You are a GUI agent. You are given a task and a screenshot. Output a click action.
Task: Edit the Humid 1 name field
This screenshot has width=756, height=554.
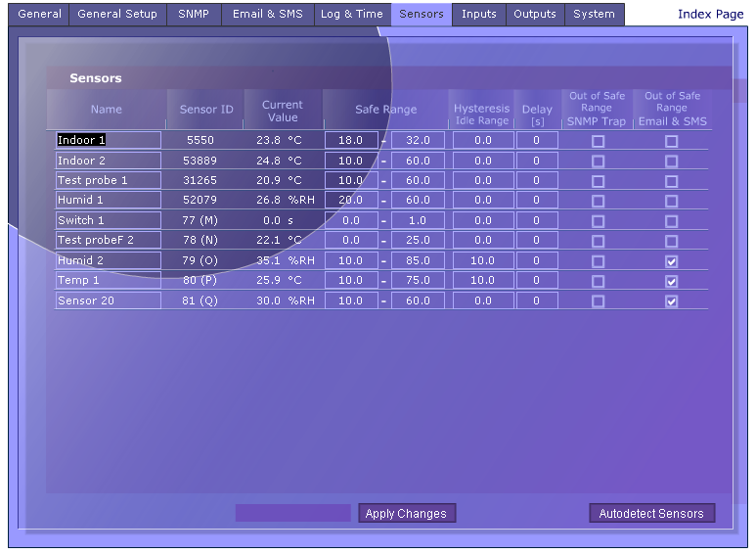[108, 200]
